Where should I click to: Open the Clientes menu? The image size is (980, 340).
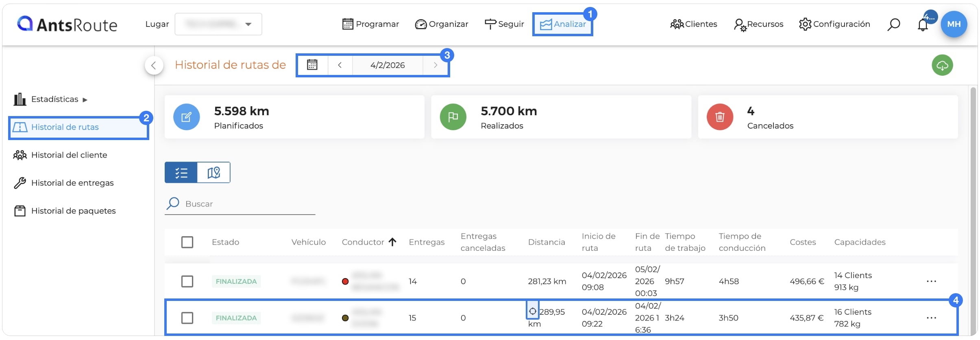point(694,24)
